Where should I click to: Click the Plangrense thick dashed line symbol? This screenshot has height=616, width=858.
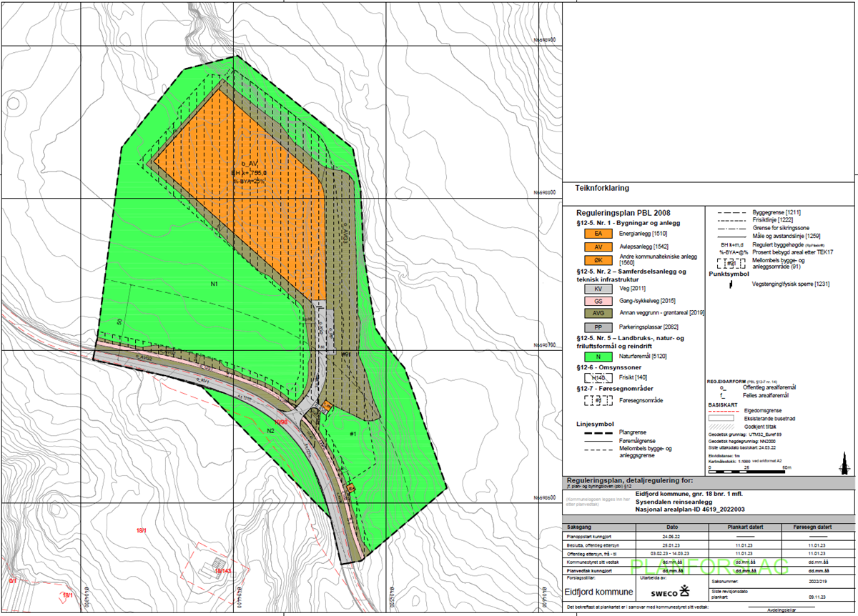pos(595,432)
